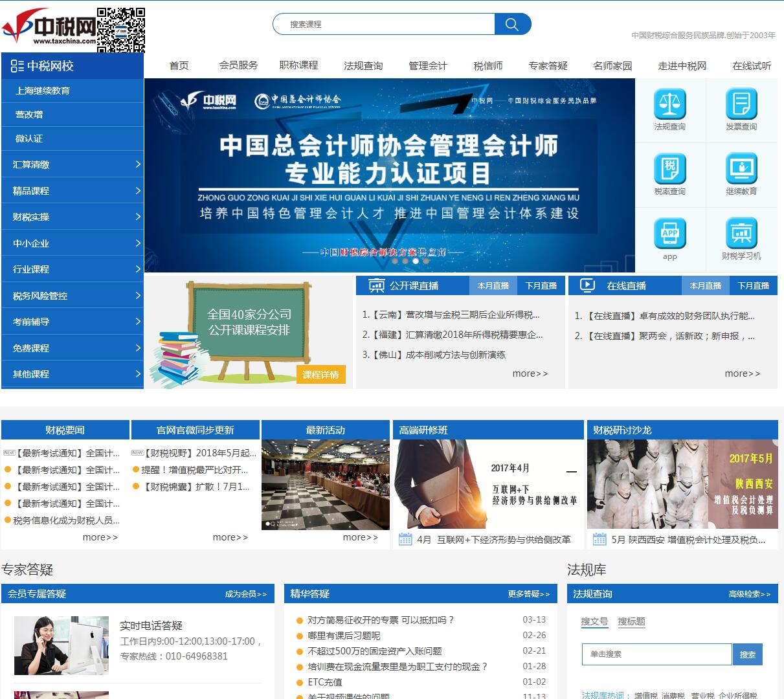Expand the 免费课程 sidebar menu
784x699 pixels.
(73, 348)
